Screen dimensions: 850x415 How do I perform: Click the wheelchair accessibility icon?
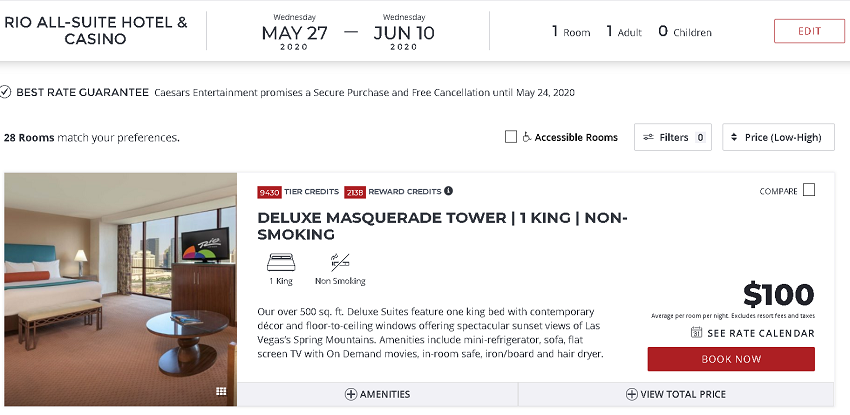tap(527, 137)
